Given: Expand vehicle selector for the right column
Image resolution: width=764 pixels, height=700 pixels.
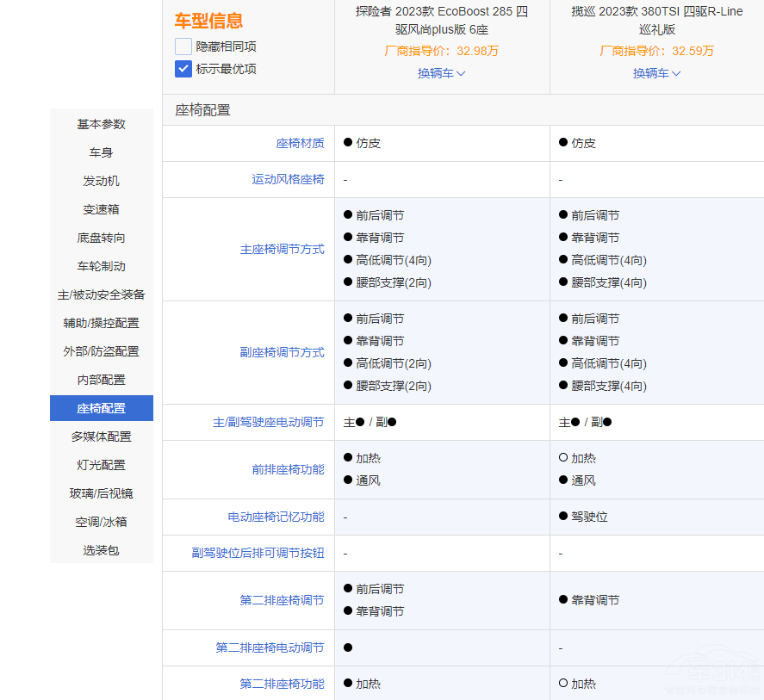Looking at the screenshot, I should [x=656, y=74].
